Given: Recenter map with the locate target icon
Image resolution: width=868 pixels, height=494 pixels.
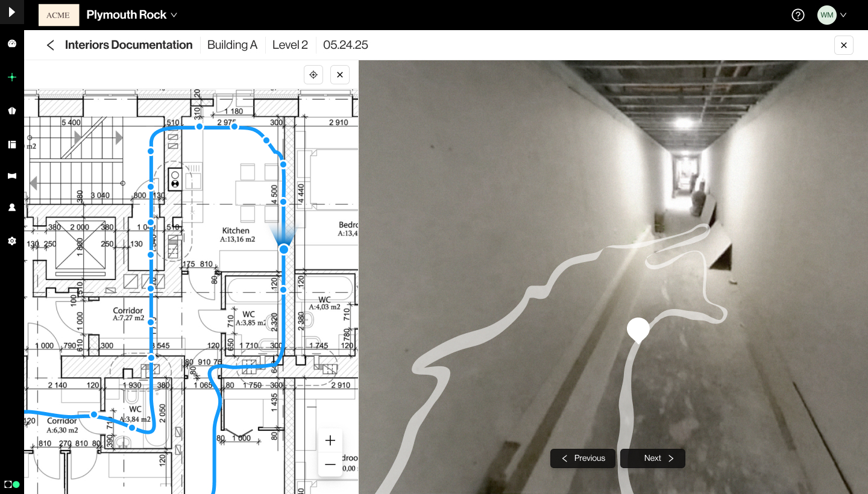Looking at the screenshot, I should click(x=313, y=75).
